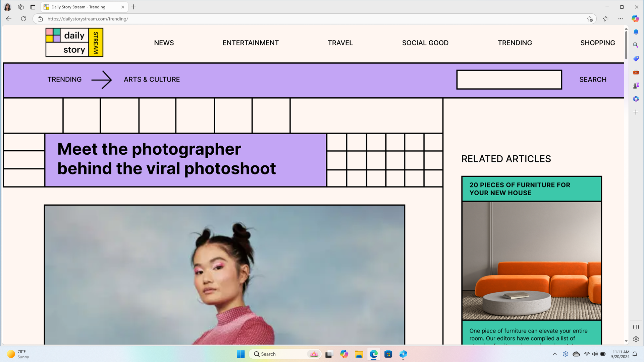644x362 pixels.
Task: Click the taskbar Search box
Action: click(285, 354)
